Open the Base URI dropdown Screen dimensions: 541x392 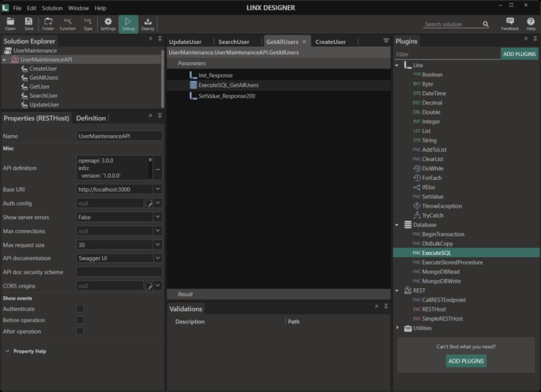click(157, 189)
